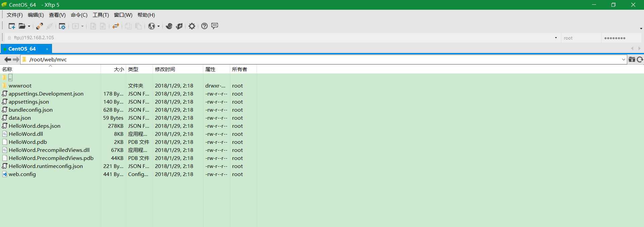Open the 编辑(E) menu
This screenshot has height=227, width=644.
pos(36,15)
